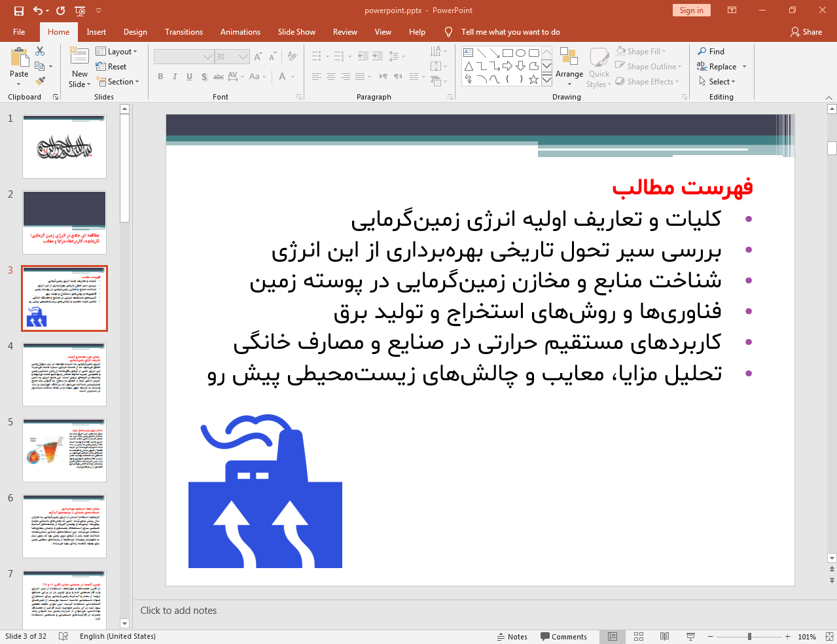Select the rectangle shape in shapes gallery
Viewport: 837px width, 644px height.
point(508,53)
